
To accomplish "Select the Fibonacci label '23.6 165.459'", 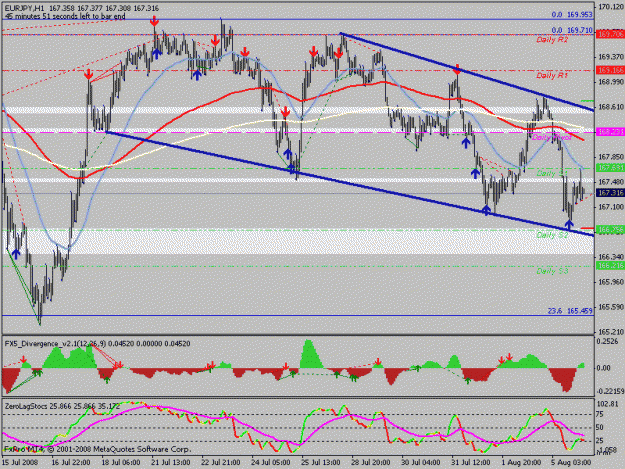I will 570,311.
